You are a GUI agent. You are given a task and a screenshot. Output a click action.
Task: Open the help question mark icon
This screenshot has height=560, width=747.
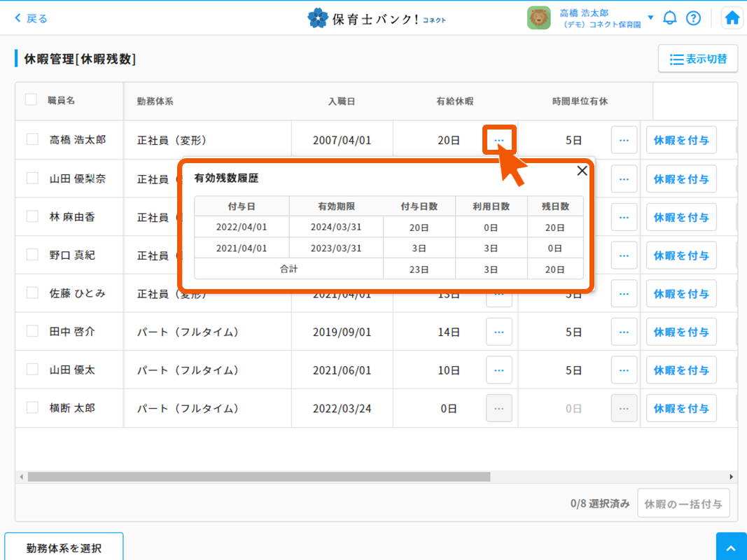point(693,18)
